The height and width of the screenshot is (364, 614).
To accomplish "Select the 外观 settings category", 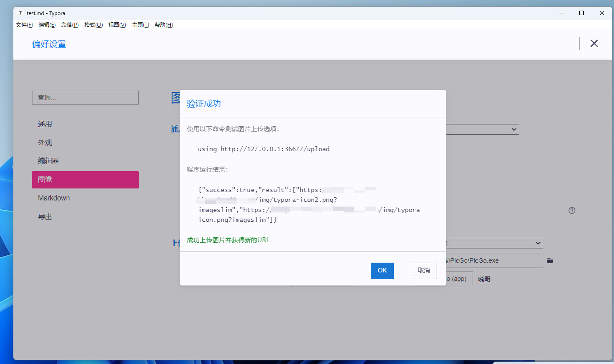I will pyautogui.click(x=85, y=143).
